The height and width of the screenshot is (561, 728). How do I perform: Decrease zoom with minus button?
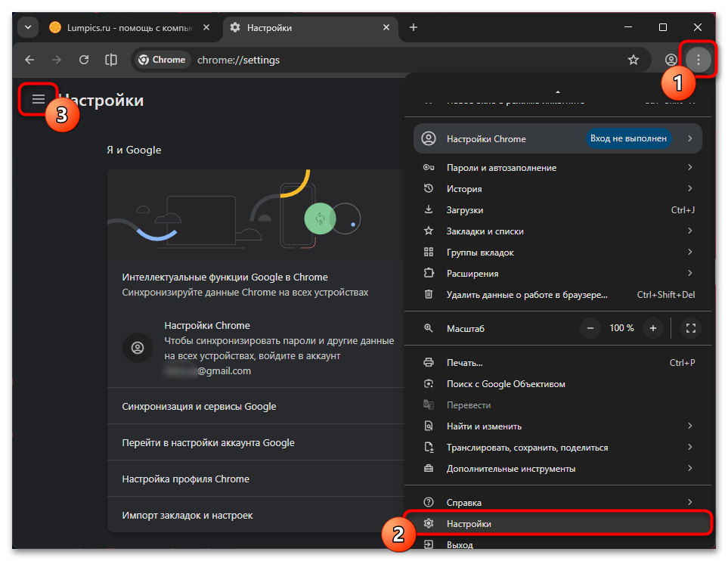(590, 328)
